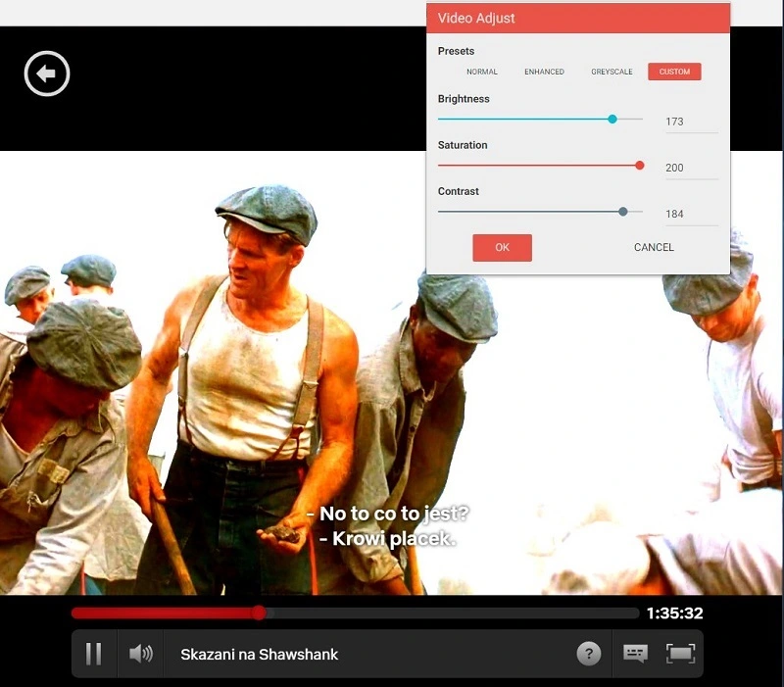This screenshot has width=784, height=687.
Task: Confirm video adjustments with OK
Action: coord(502,247)
